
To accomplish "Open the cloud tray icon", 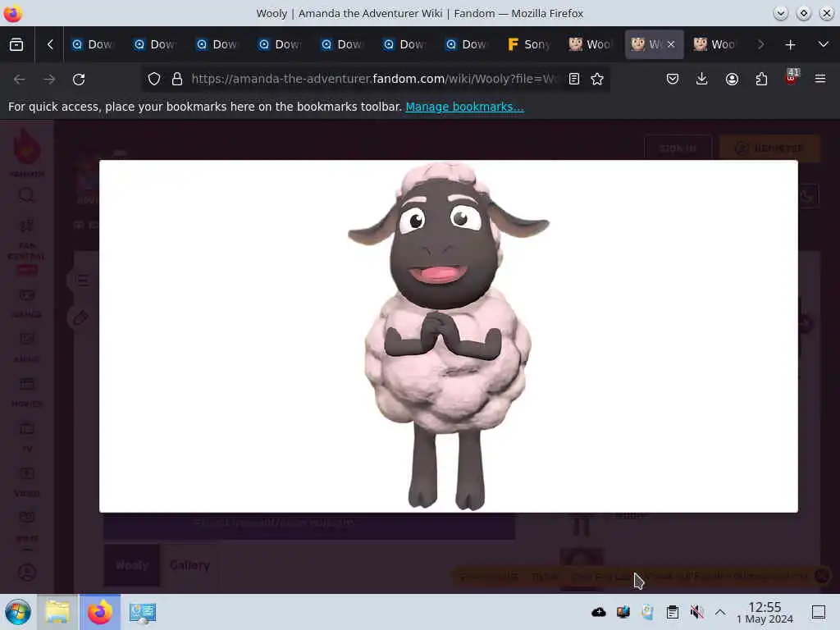I will tap(598, 612).
